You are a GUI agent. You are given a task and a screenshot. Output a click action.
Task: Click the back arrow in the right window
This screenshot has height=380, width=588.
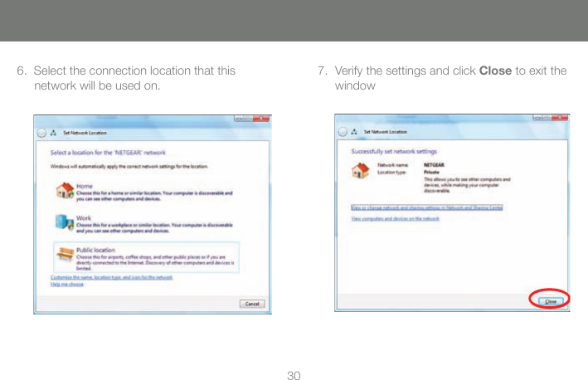(x=343, y=132)
